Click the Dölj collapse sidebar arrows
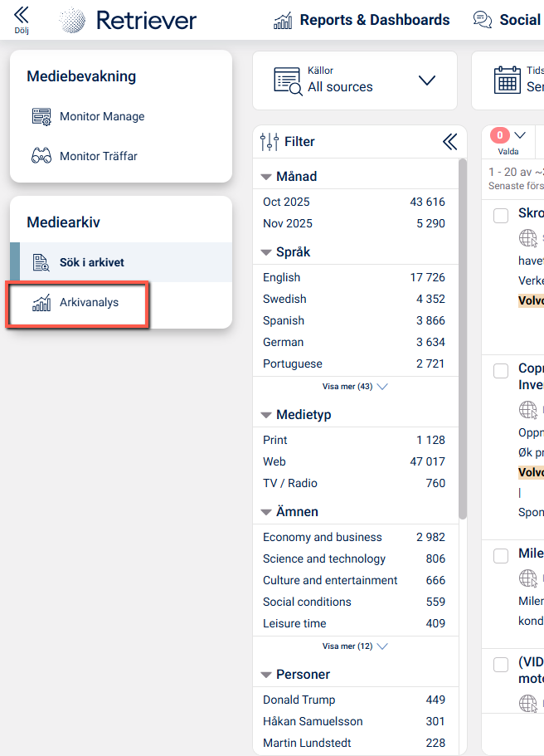This screenshot has height=756, width=544. [22, 15]
